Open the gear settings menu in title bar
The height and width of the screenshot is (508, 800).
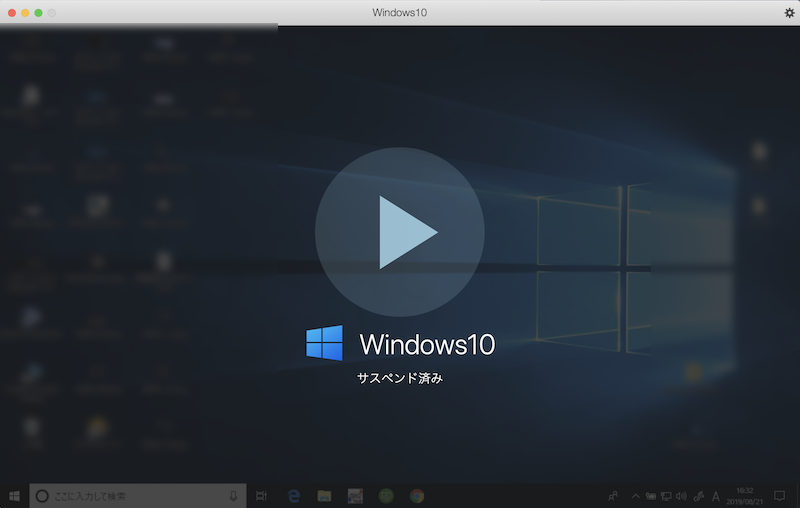(789, 12)
